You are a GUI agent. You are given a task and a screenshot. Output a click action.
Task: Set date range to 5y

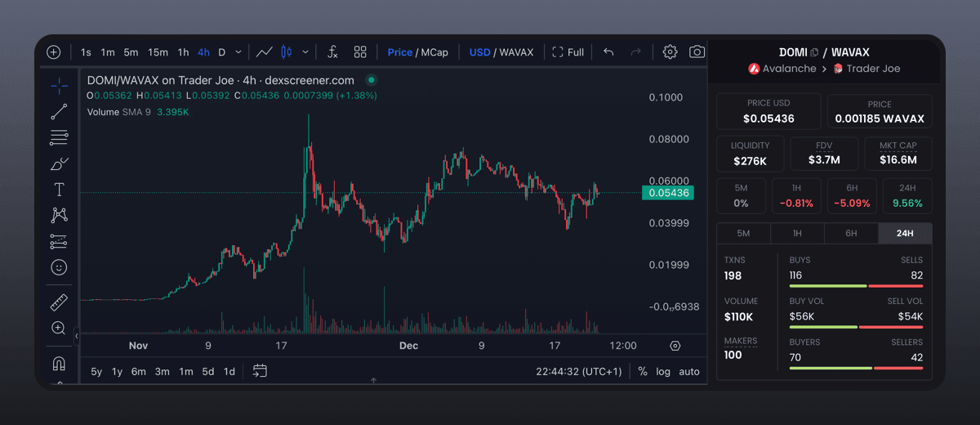(96, 371)
